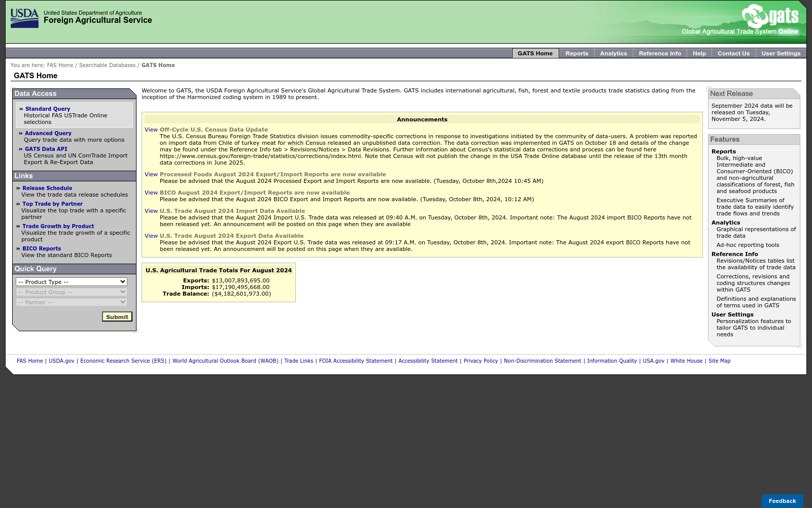Click the Data Access panel header
812x508 pixels.
(x=74, y=94)
